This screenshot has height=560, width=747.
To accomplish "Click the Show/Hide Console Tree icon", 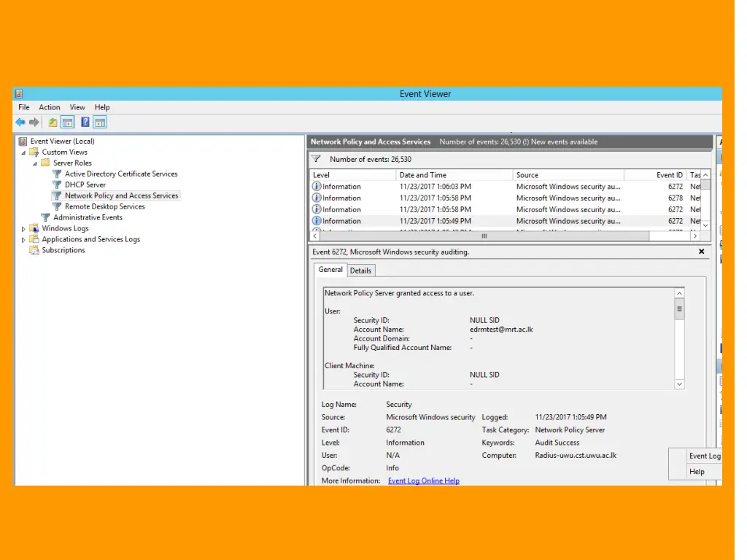I will tap(67, 122).
